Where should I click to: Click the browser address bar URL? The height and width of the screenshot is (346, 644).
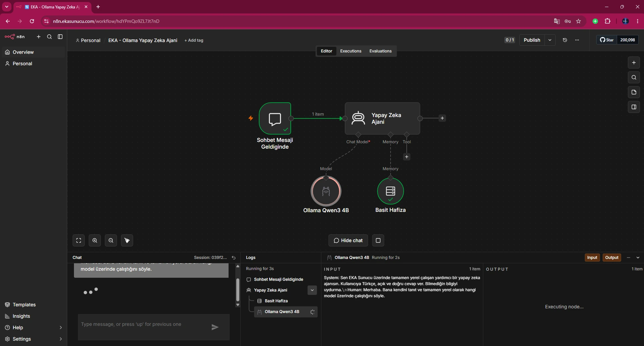pos(106,21)
